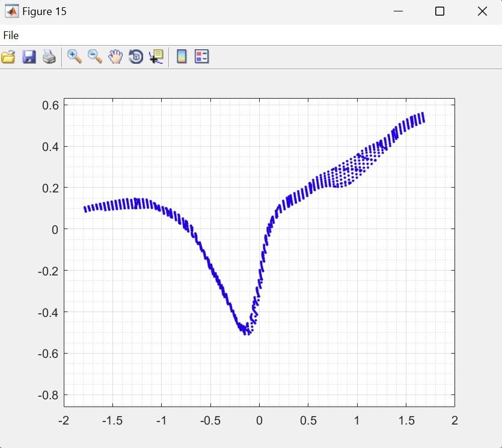Open the File menu
Image resolution: width=502 pixels, height=448 pixels.
(x=11, y=35)
